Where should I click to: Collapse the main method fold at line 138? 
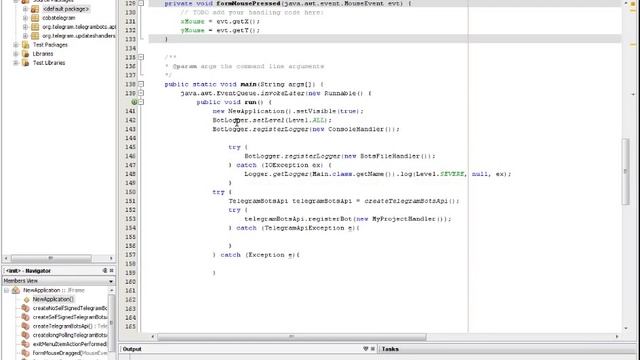click(141, 84)
